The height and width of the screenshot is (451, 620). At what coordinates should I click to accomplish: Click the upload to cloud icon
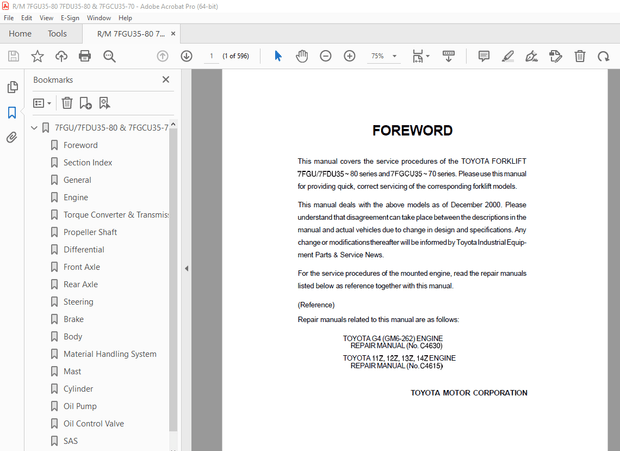[61, 56]
